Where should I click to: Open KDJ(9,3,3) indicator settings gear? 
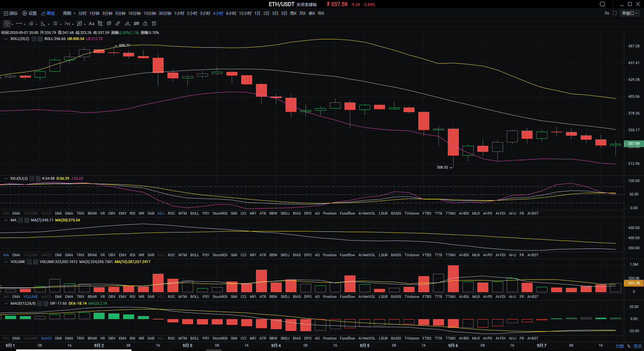[x=32, y=179]
